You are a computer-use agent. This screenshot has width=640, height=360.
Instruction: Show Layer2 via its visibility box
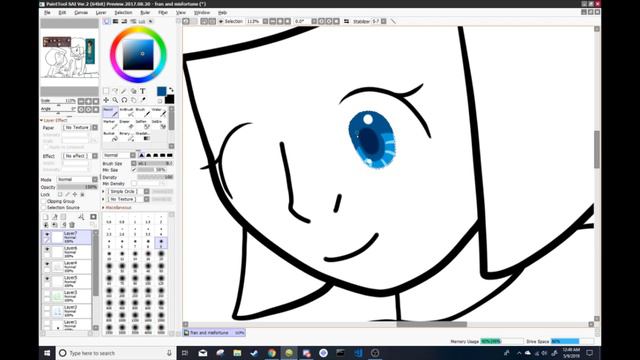click(47, 308)
